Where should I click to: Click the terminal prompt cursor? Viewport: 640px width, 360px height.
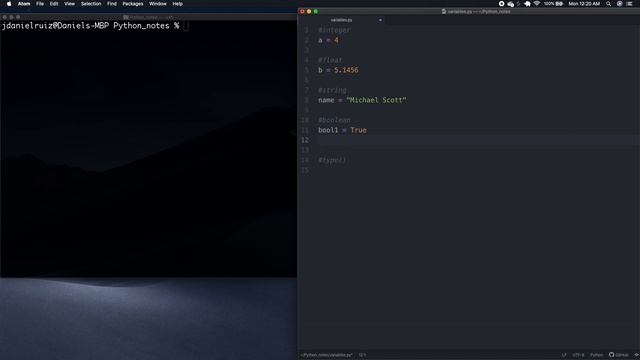click(186, 26)
